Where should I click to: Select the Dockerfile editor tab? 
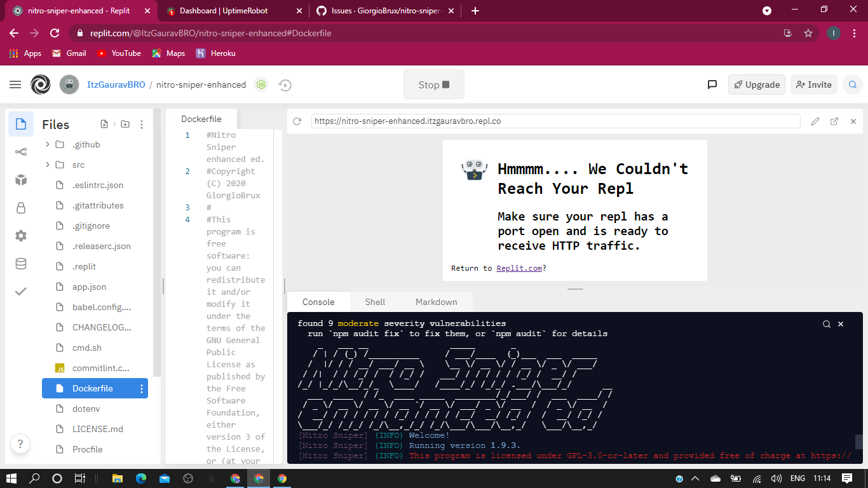coord(201,119)
